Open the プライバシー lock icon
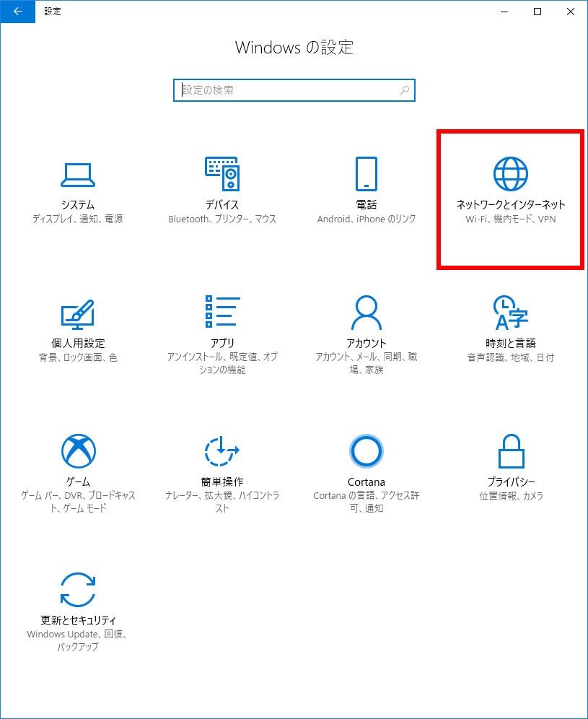This screenshot has height=719, width=588. pos(511,450)
